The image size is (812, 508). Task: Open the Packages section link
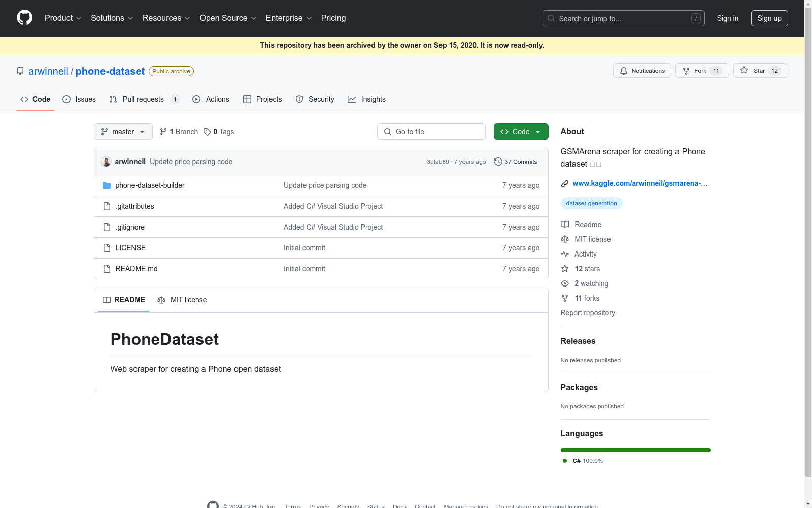(x=579, y=387)
